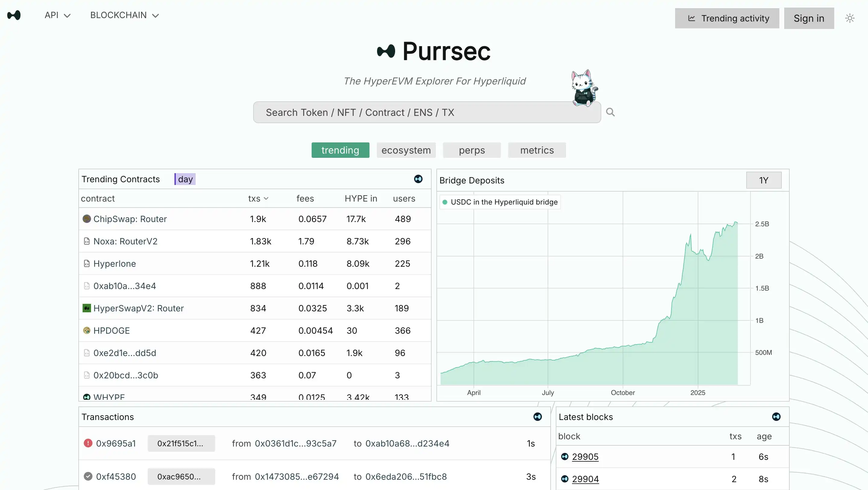Image resolution: width=868 pixels, height=490 pixels.
Task: Toggle the 1Y range on Bridge Deposits
Action: (763, 180)
